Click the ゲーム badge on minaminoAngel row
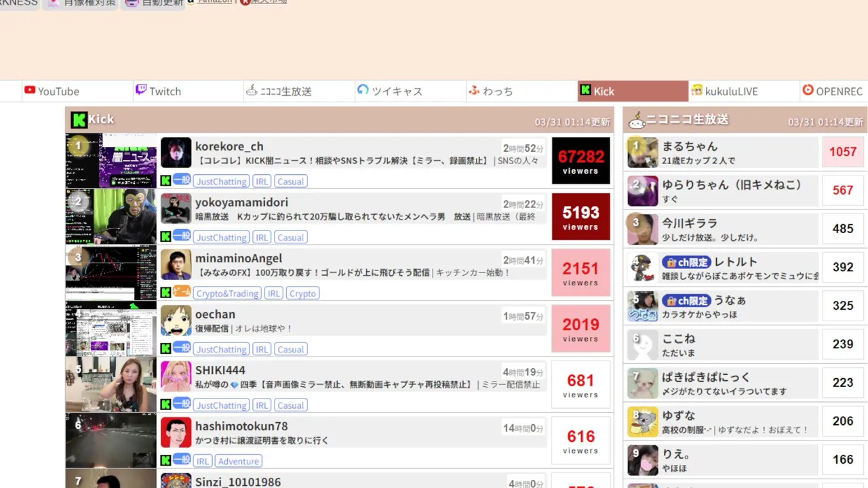 coord(182,291)
